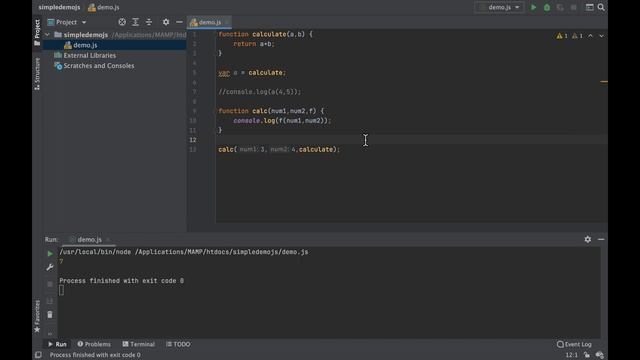Click the weak warning indicator in editor
Viewport: 640px width, 360px height.
click(x=577, y=36)
